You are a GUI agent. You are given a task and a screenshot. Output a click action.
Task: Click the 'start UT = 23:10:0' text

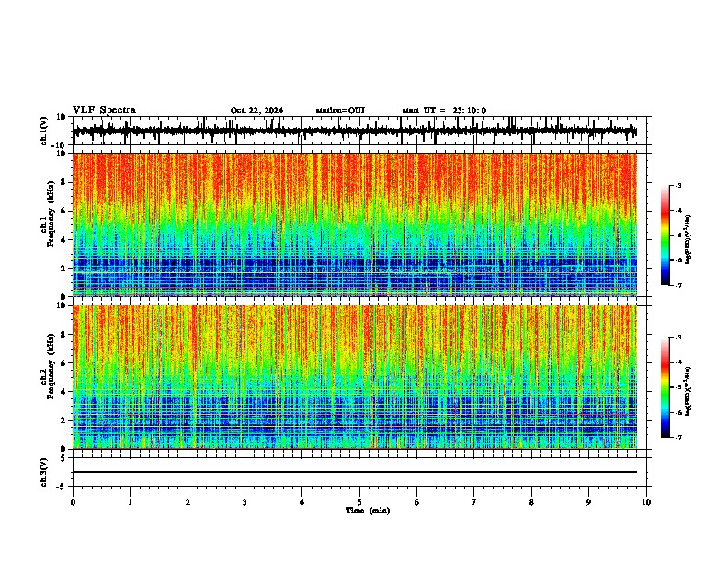444,110
